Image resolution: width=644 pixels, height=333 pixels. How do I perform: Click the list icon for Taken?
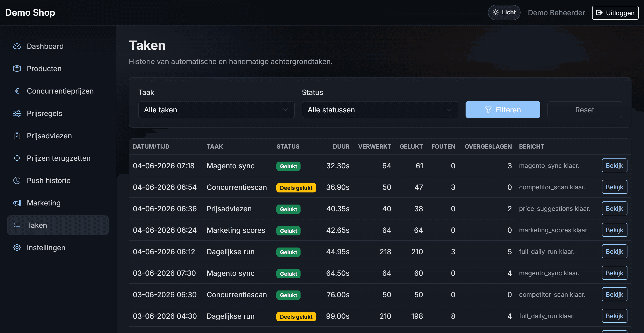17,225
